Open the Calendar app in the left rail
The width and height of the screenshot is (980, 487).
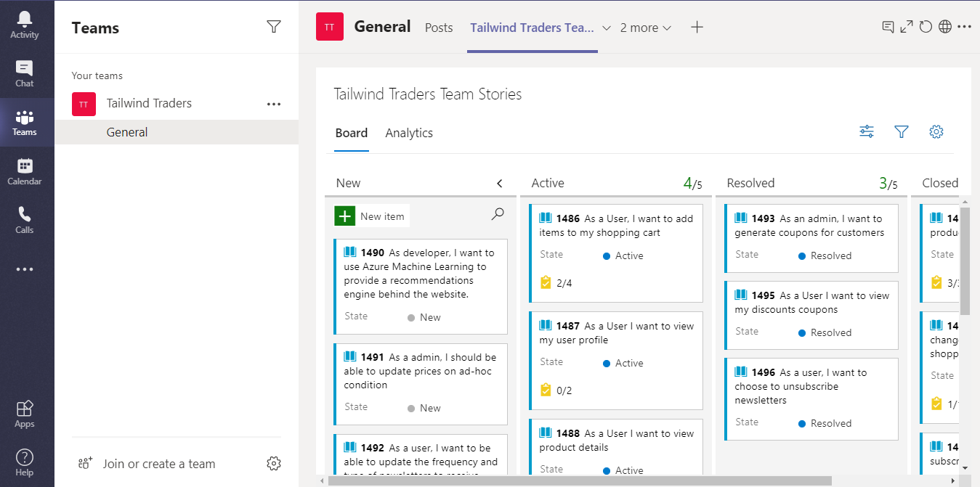[x=25, y=171]
